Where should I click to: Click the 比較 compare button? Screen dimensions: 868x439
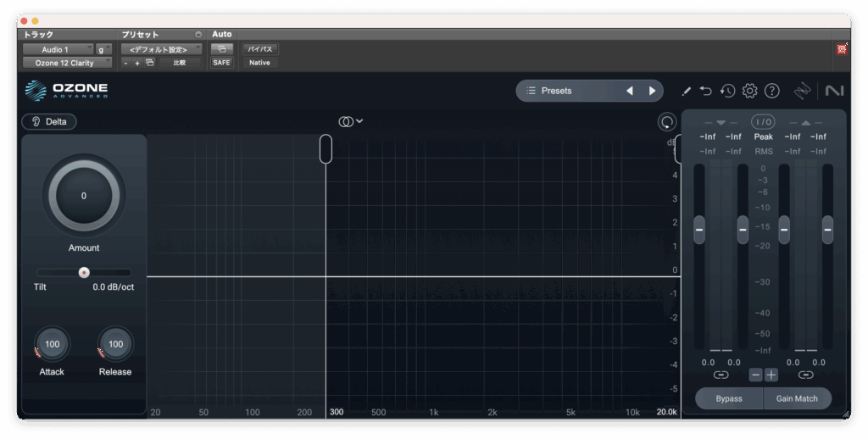(180, 63)
